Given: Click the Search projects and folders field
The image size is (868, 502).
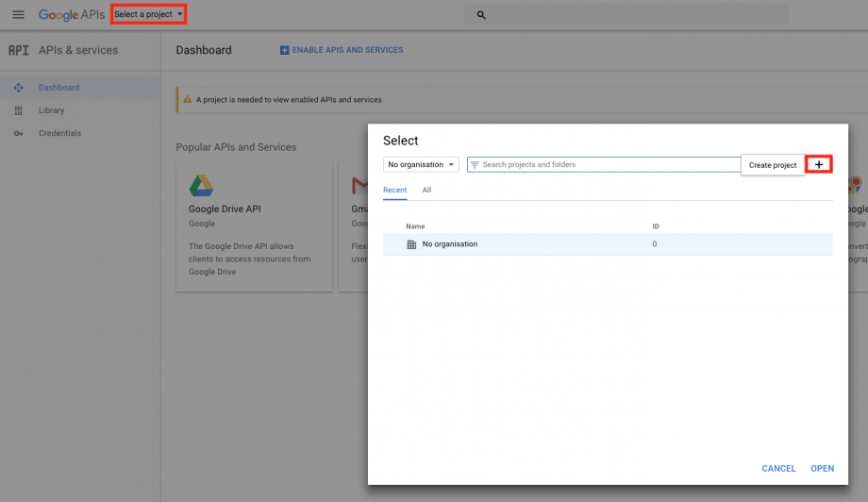Looking at the screenshot, I should tap(604, 164).
